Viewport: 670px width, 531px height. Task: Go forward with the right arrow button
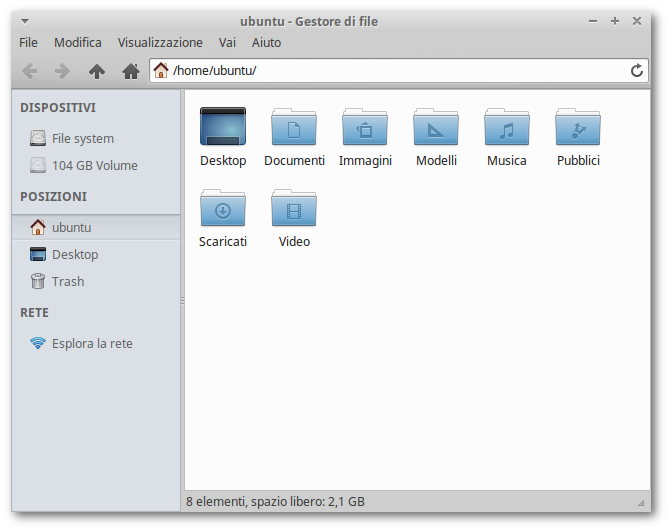coord(62,71)
